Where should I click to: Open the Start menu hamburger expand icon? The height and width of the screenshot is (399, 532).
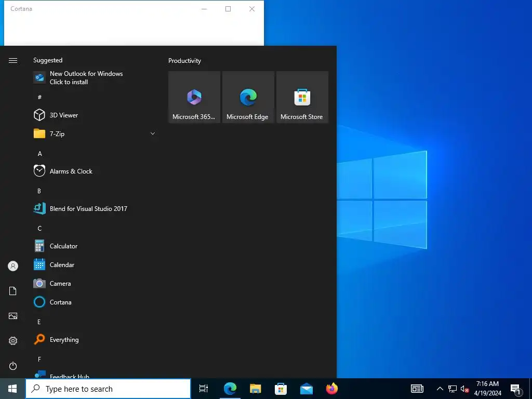tap(13, 60)
